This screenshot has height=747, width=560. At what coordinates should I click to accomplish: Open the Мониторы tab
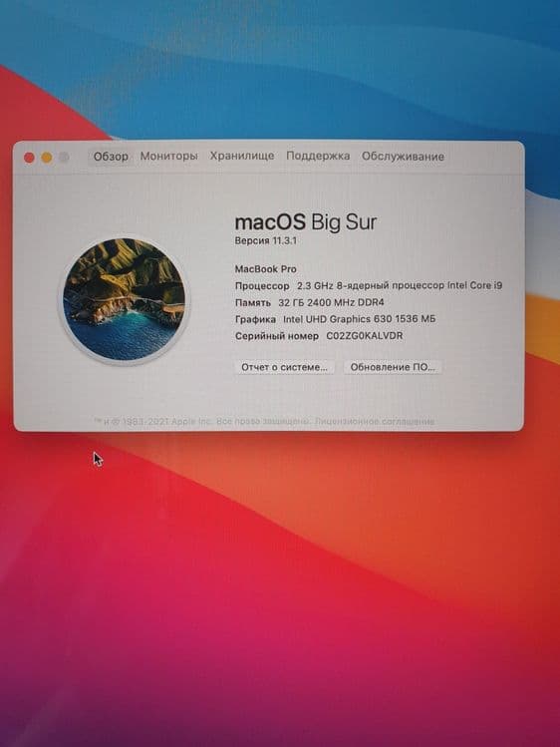(x=169, y=157)
